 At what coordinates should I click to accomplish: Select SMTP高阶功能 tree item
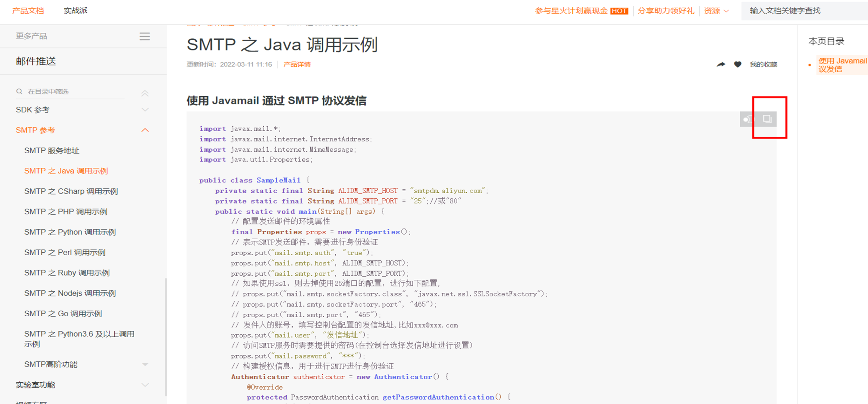[50, 365]
